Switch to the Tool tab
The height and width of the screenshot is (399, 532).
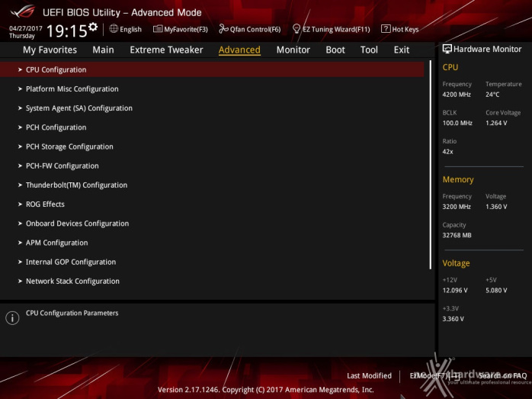click(369, 50)
